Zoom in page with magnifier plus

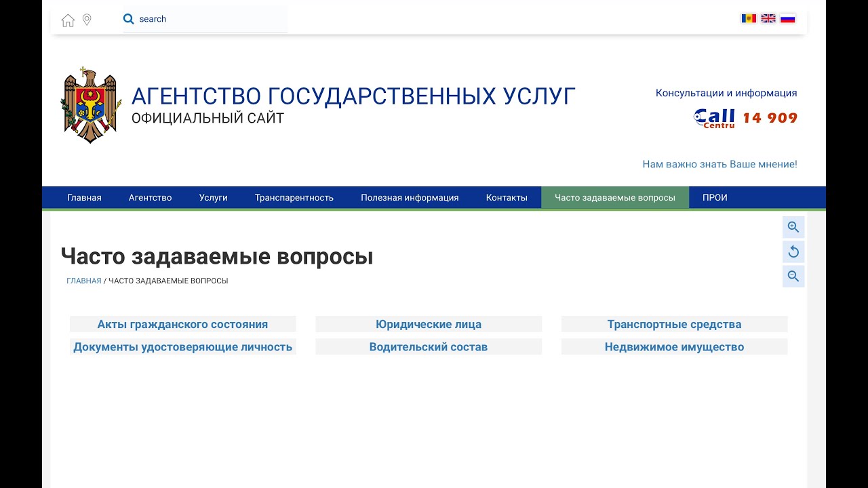tap(793, 227)
